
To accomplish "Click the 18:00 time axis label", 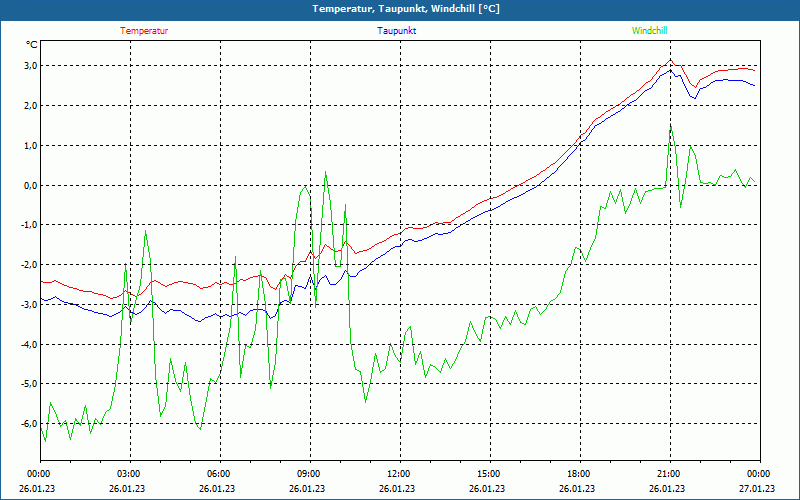I will pos(578,474).
